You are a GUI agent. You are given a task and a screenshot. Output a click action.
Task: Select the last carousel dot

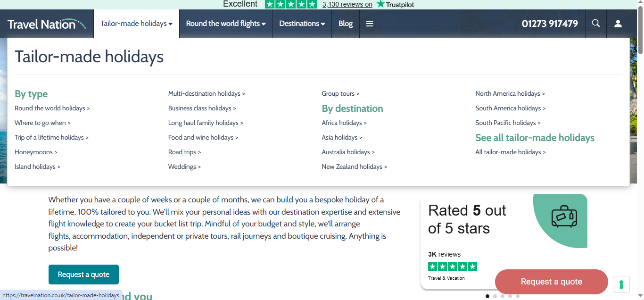pos(518,296)
